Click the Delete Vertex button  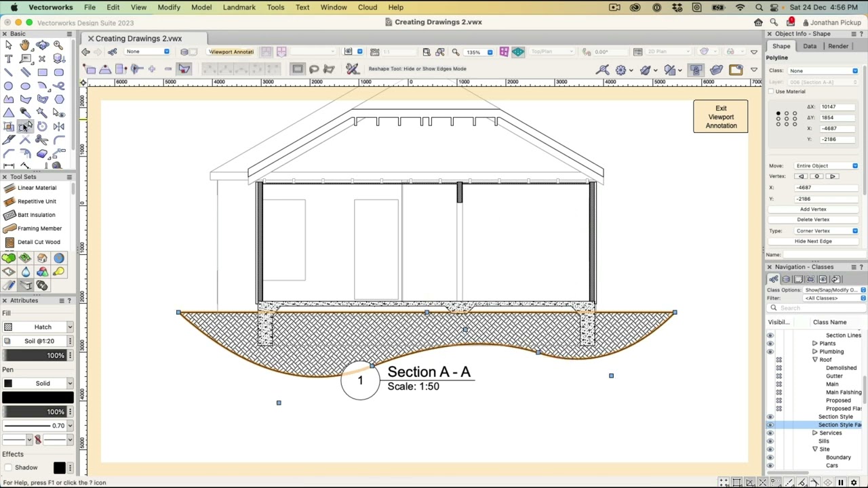coord(813,220)
